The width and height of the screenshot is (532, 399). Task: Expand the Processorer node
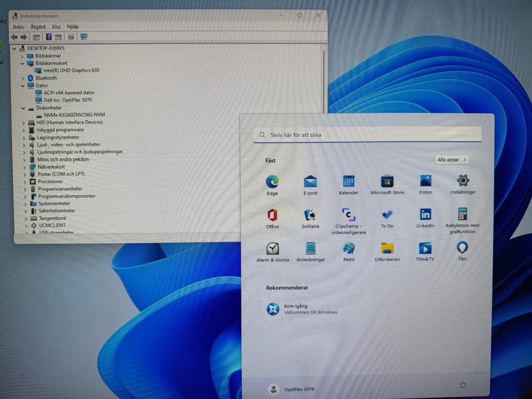tap(25, 182)
